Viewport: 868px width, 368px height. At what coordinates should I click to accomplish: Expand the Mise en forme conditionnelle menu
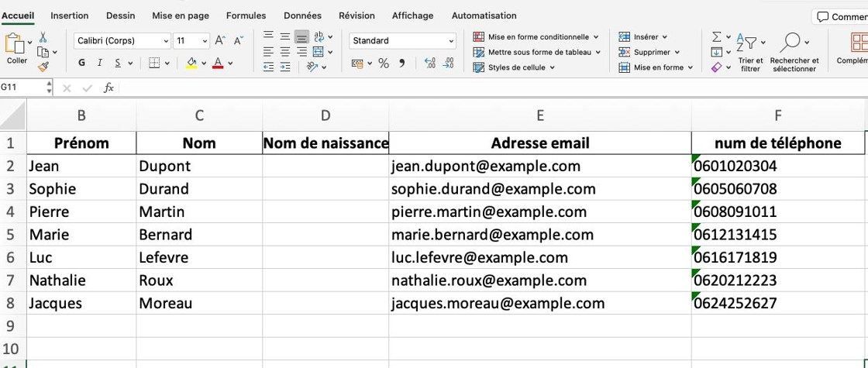(536, 37)
